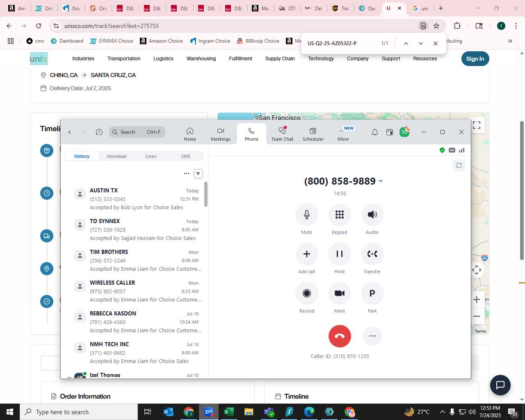Select the SMS tab
This screenshot has height=420, width=525.
tap(186, 156)
